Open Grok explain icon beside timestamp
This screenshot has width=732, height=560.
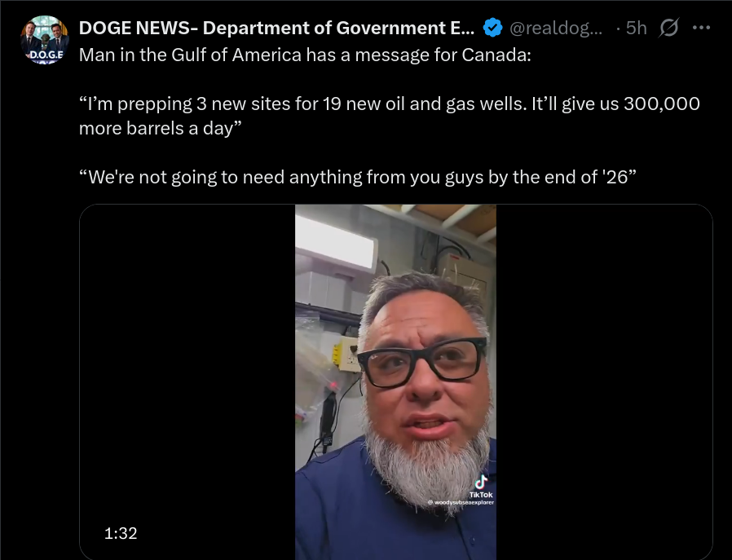[668, 28]
